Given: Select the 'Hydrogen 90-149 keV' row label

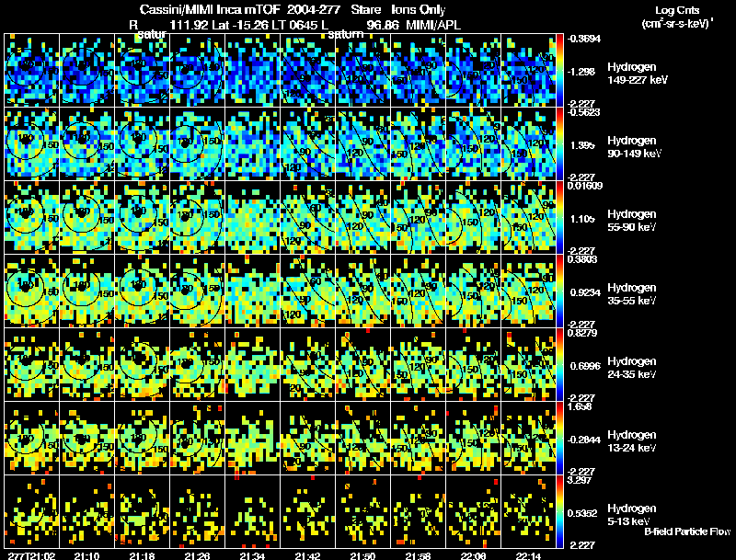Looking at the screenshot, I should point(634,147).
